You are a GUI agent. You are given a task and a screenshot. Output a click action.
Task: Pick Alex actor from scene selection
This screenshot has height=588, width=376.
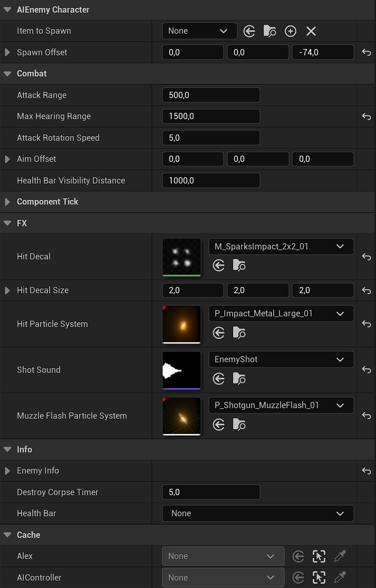(x=319, y=556)
